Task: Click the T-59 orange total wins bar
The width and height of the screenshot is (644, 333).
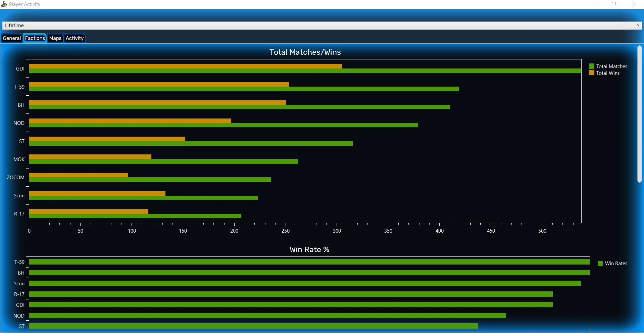Action: pos(159,84)
